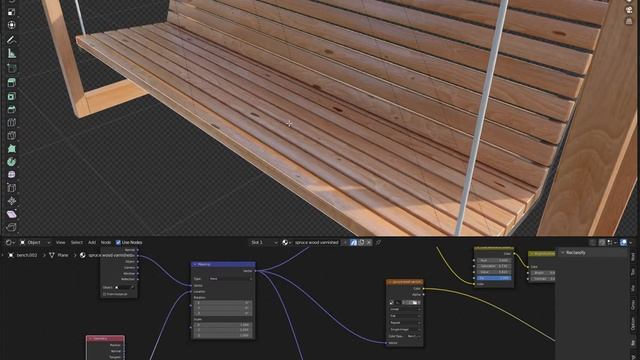Select the Measure ruler tool
The height and width of the screenshot is (360, 640).
point(11,53)
